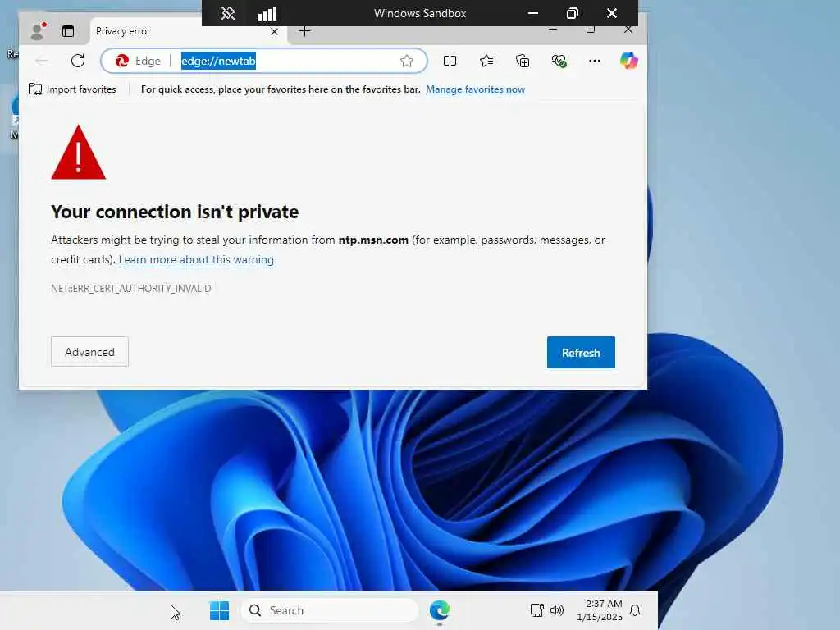Screen dimensions: 840x630
Task: Open Browser essentials heart icon
Action: coord(559,61)
